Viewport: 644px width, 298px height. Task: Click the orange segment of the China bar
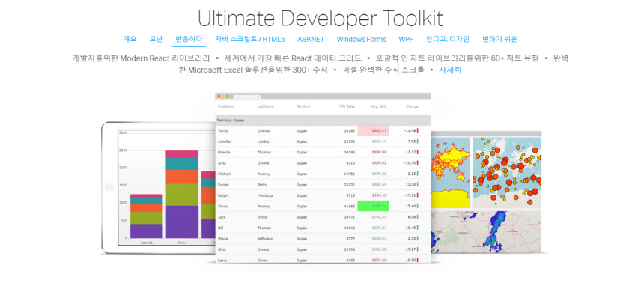[x=182, y=177]
